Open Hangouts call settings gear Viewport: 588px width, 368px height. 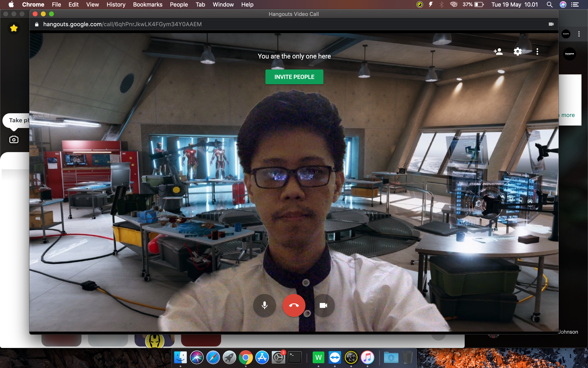tap(518, 52)
